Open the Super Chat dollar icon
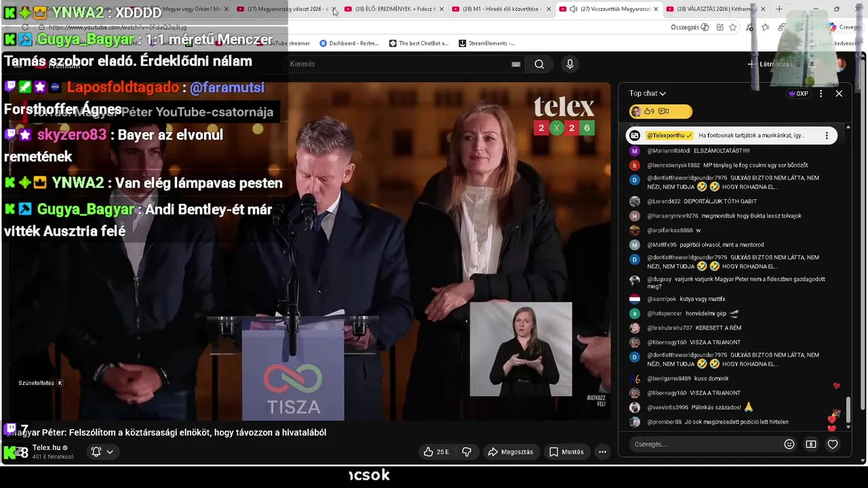This screenshot has width=868, height=488. coord(811,444)
